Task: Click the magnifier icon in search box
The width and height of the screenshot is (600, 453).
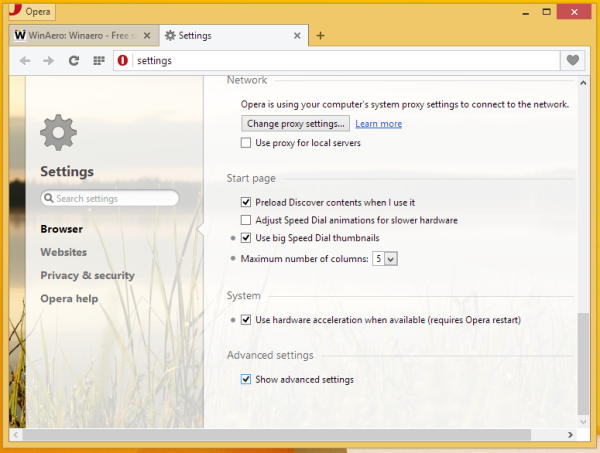Action: coord(49,198)
